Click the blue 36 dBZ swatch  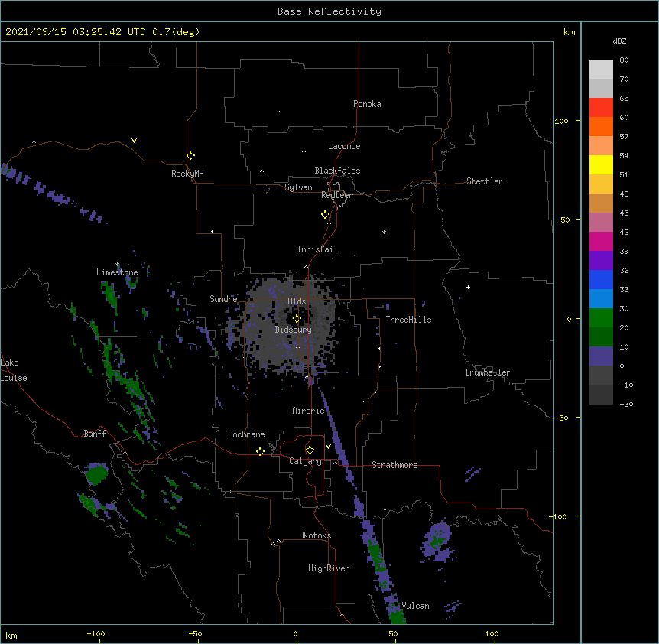coord(601,279)
